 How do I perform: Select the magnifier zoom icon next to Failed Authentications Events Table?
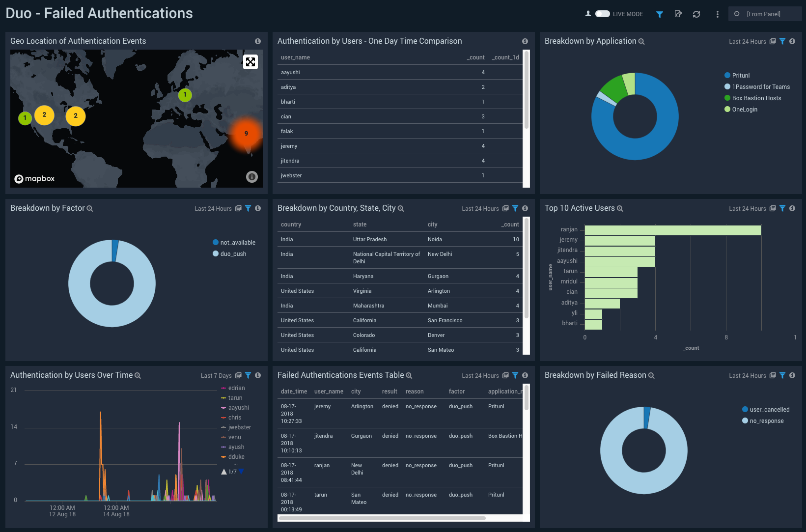[409, 375]
